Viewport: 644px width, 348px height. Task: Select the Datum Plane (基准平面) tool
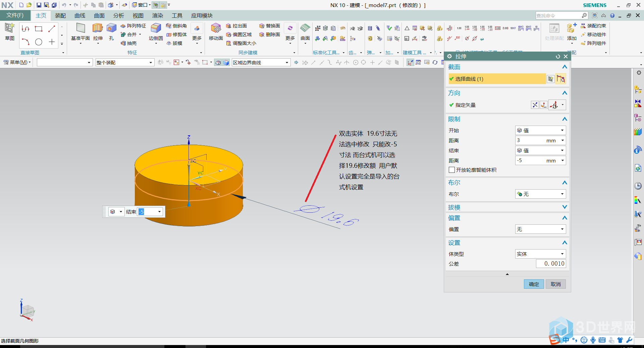(x=80, y=31)
